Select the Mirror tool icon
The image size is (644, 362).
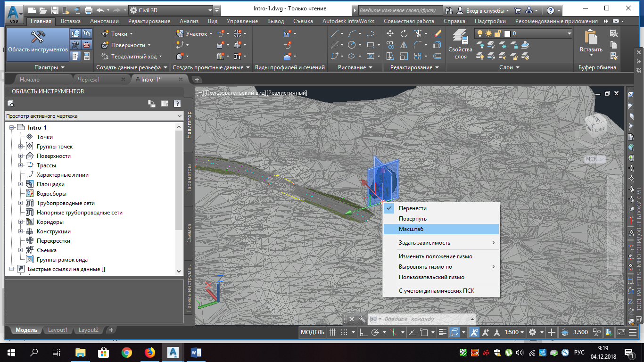(x=404, y=45)
